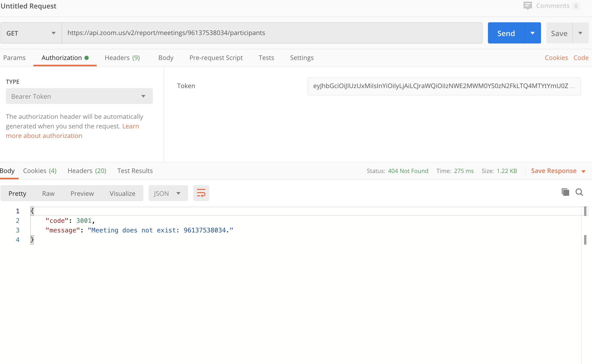Click the request URL input field
The image size is (592, 364).
(272, 33)
